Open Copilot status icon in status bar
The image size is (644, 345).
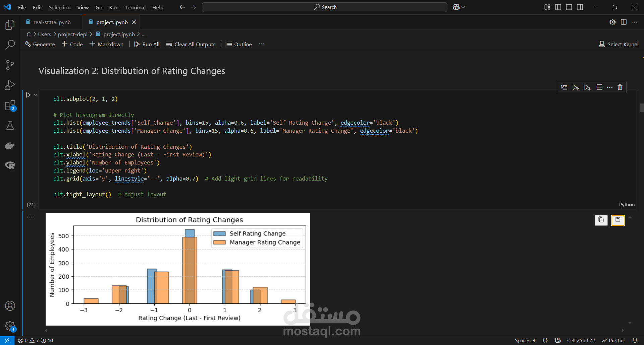pyautogui.click(x=558, y=340)
